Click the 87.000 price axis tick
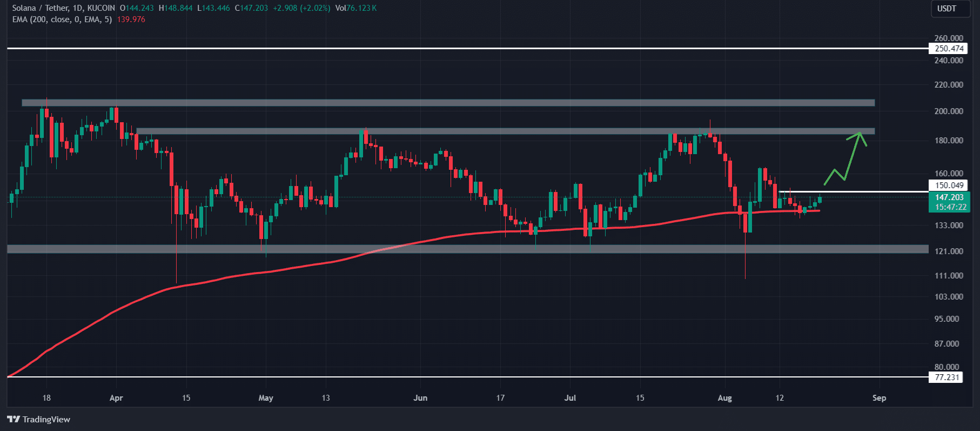The image size is (980, 431). (947, 344)
